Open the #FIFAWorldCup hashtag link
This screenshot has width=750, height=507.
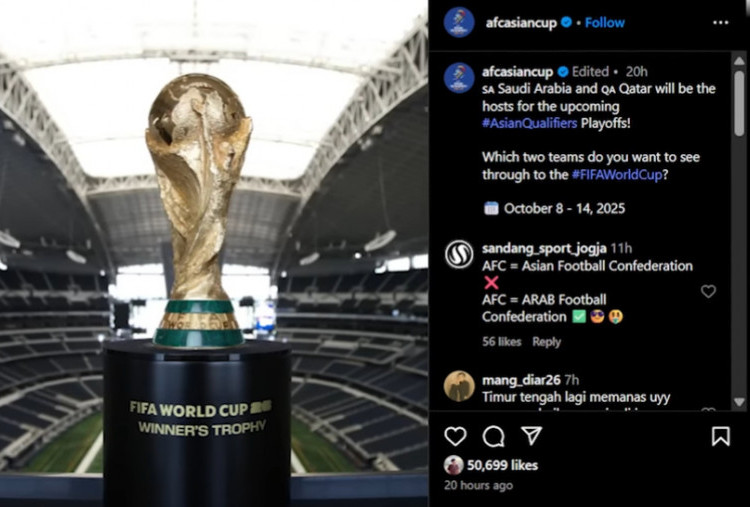pyautogui.click(x=617, y=175)
